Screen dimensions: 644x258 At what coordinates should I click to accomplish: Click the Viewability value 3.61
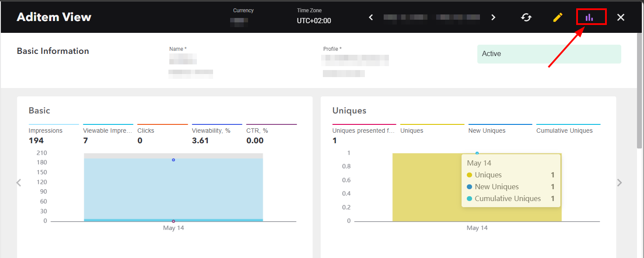[200, 141]
